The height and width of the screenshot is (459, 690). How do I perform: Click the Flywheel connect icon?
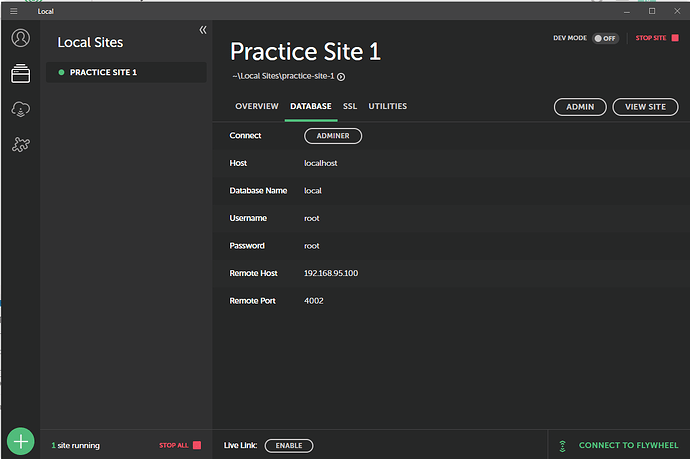tap(562, 446)
